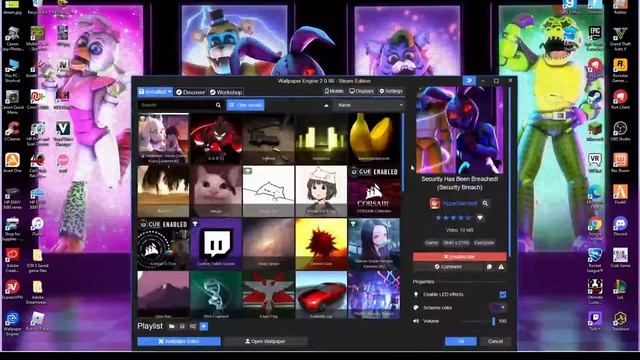Open Wallpaper Engine Settings
The height and width of the screenshot is (360, 640).
pyautogui.click(x=391, y=91)
